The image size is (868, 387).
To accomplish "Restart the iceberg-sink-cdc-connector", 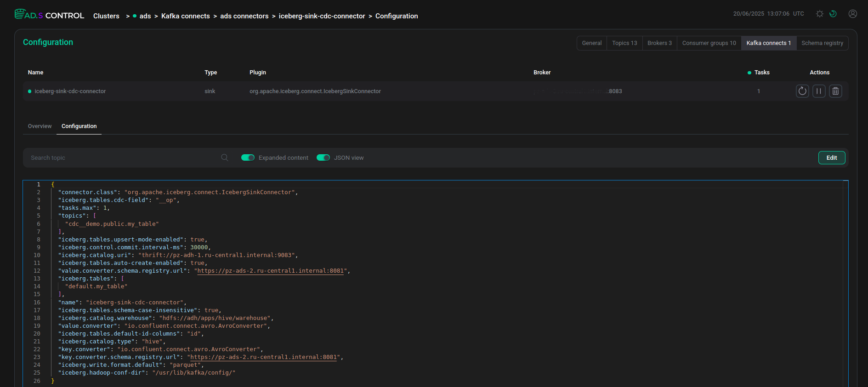I will 802,91.
